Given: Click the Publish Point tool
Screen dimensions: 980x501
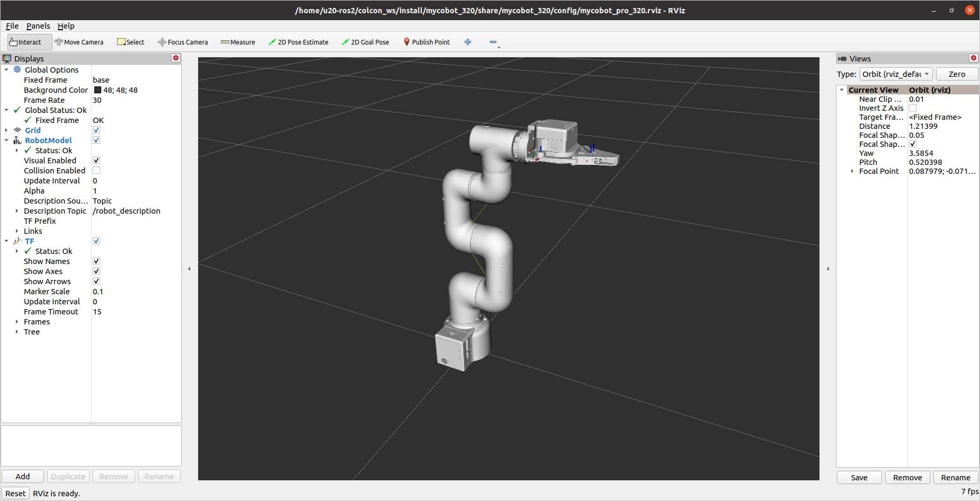Looking at the screenshot, I should [426, 42].
